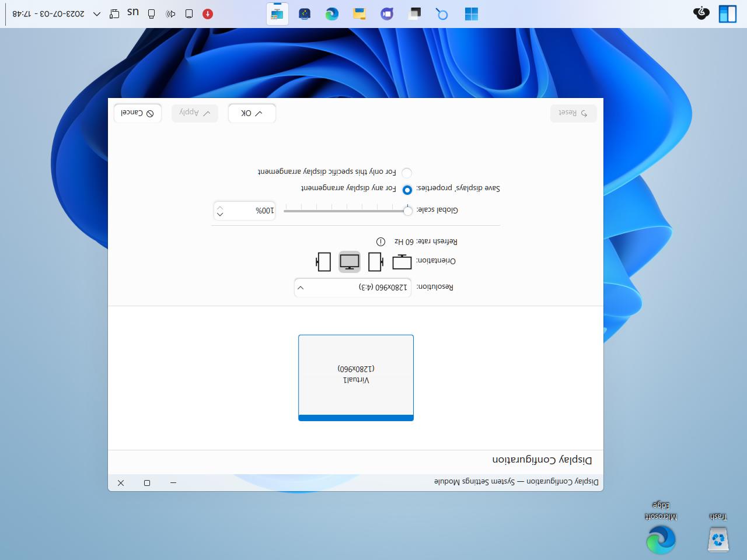Image resolution: width=747 pixels, height=560 pixels.
Task: Click the Reset button
Action: click(573, 113)
